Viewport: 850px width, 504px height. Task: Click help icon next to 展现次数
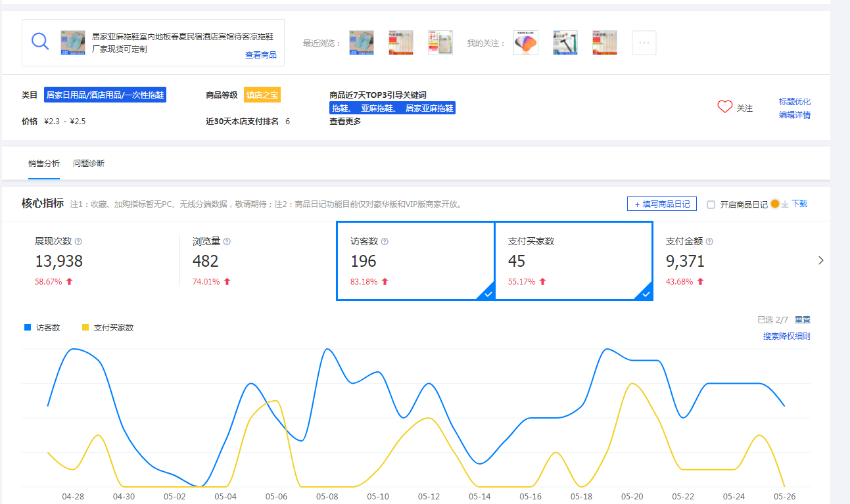click(x=78, y=242)
